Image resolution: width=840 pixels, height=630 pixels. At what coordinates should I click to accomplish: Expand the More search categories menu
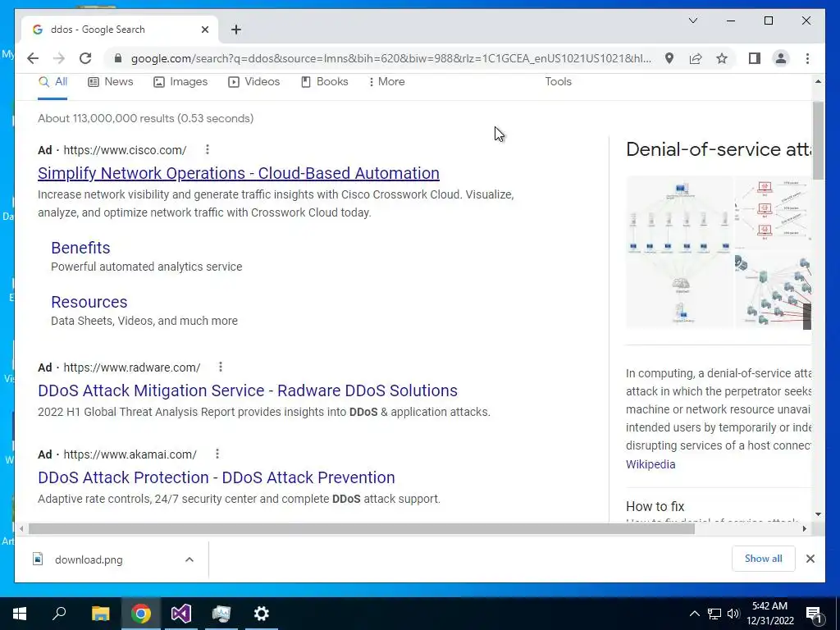click(387, 82)
